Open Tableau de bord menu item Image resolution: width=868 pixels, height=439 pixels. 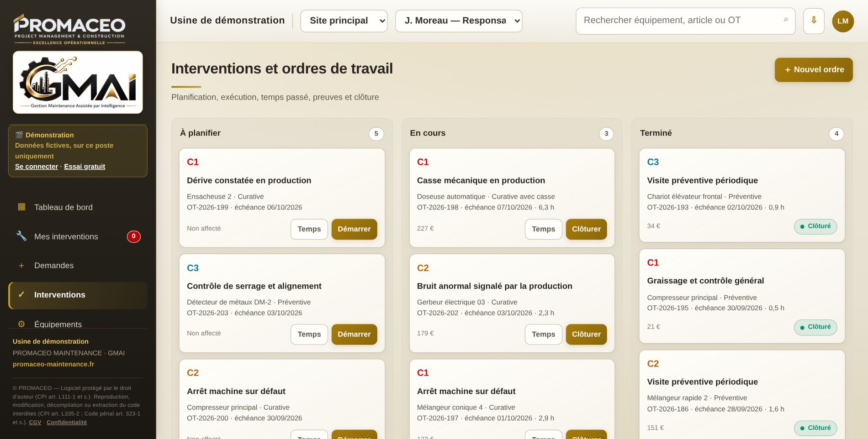tap(78, 207)
